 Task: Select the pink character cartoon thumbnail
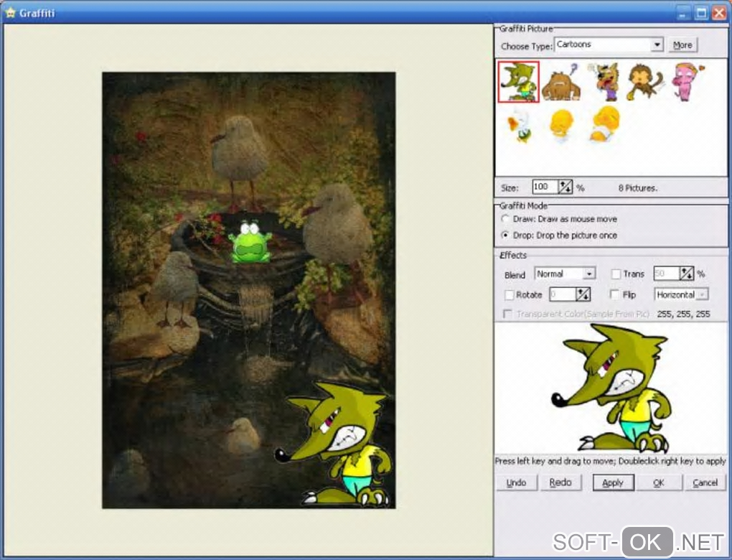point(686,82)
